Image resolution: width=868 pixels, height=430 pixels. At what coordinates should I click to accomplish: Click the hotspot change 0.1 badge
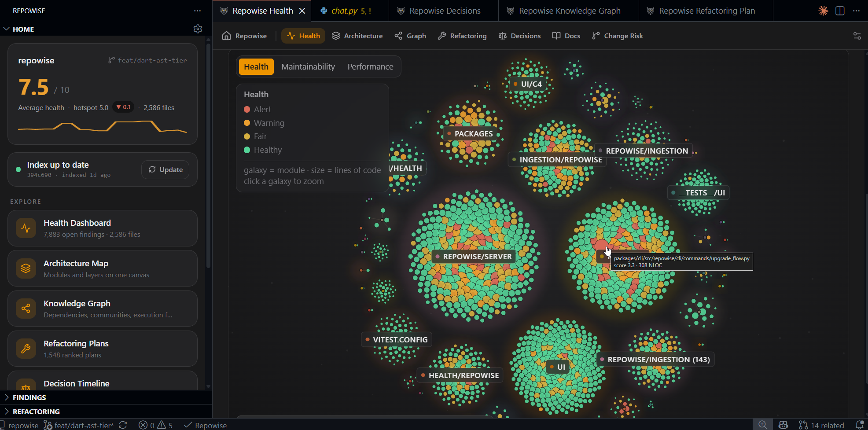(123, 107)
